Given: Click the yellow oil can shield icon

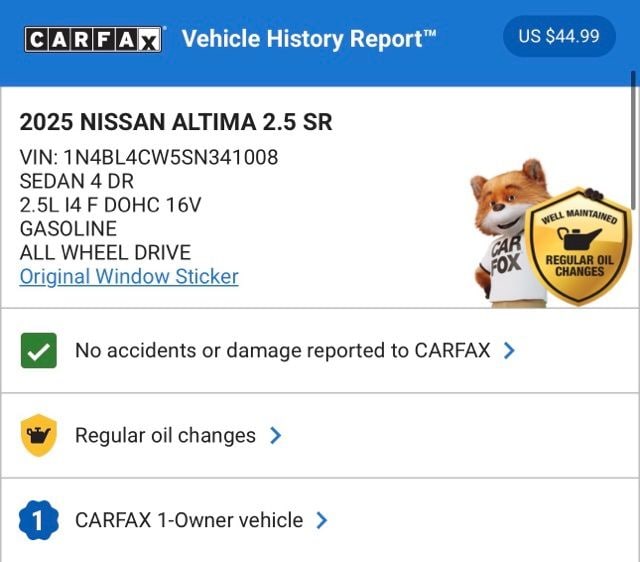Looking at the screenshot, I should pyautogui.click(x=38, y=436).
